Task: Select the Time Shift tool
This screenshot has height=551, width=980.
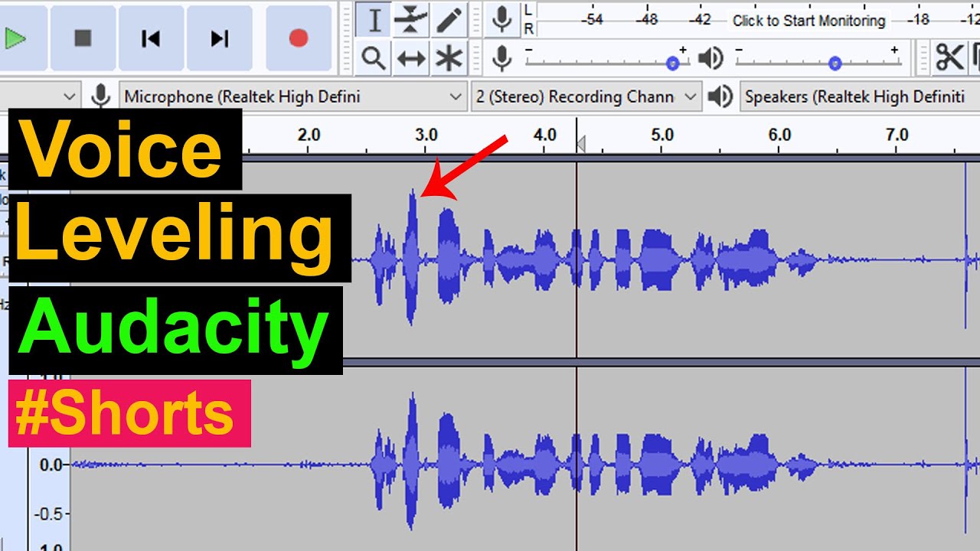Action: click(x=411, y=58)
